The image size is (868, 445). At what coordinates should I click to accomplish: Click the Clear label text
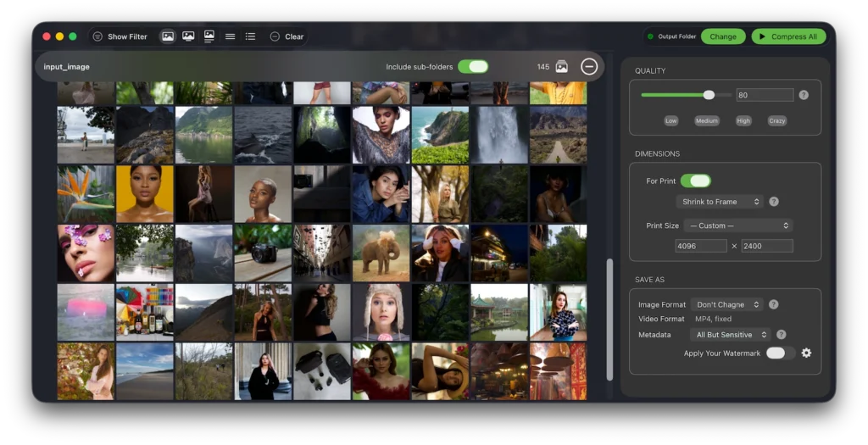click(x=294, y=36)
